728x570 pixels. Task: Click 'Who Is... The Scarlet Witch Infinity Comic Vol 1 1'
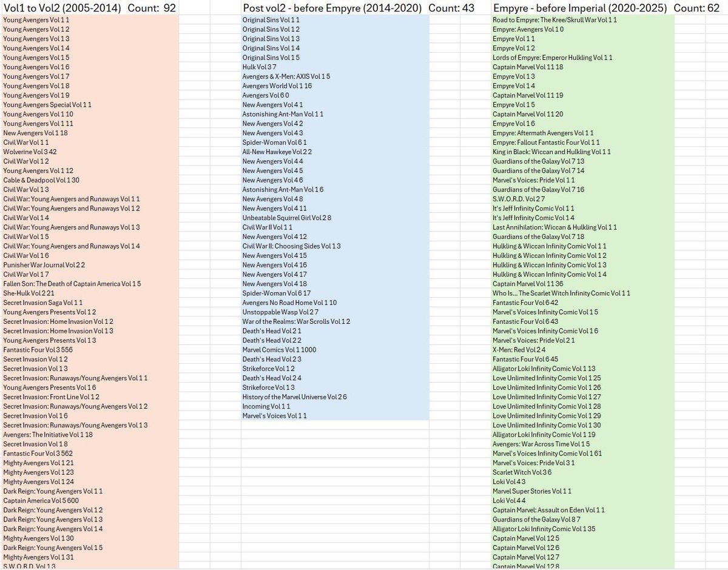pos(562,293)
